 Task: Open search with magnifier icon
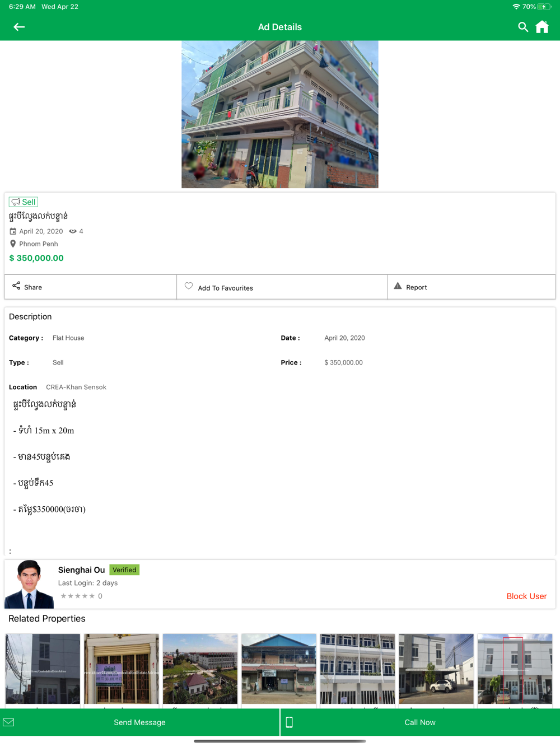[x=523, y=27]
